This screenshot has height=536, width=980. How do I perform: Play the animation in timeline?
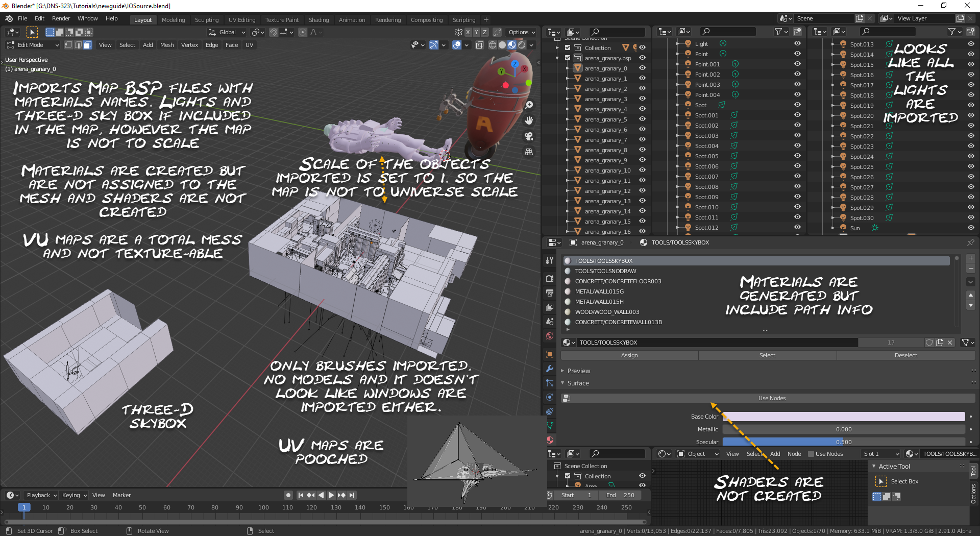331,495
